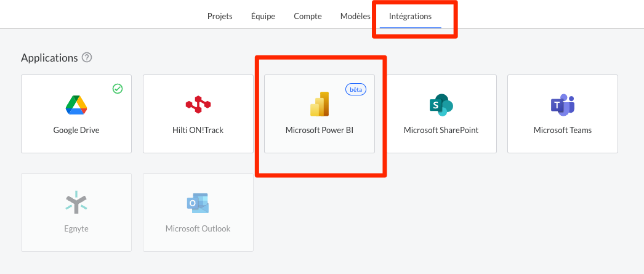644x274 pixels.
Task: Click the Applications help question mark icon
Action: click(87, 57)
